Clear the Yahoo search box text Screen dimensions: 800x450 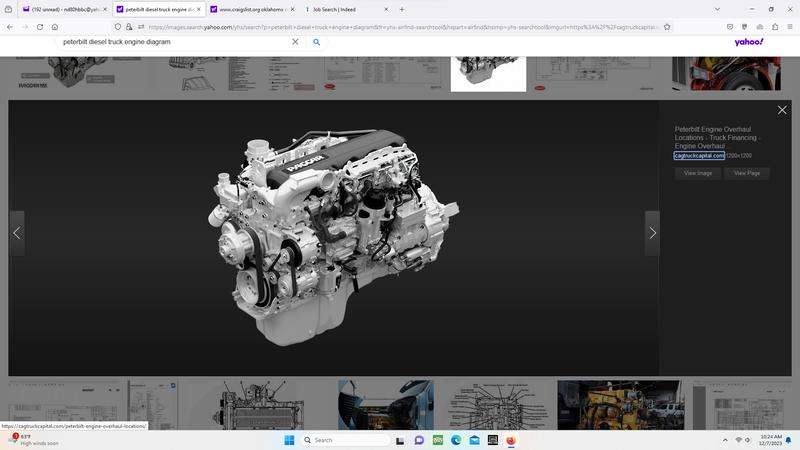pyautogui.click(x=295, y=42)
